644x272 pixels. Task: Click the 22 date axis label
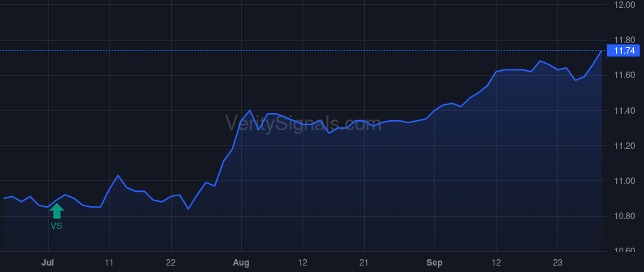coord(171,263)
